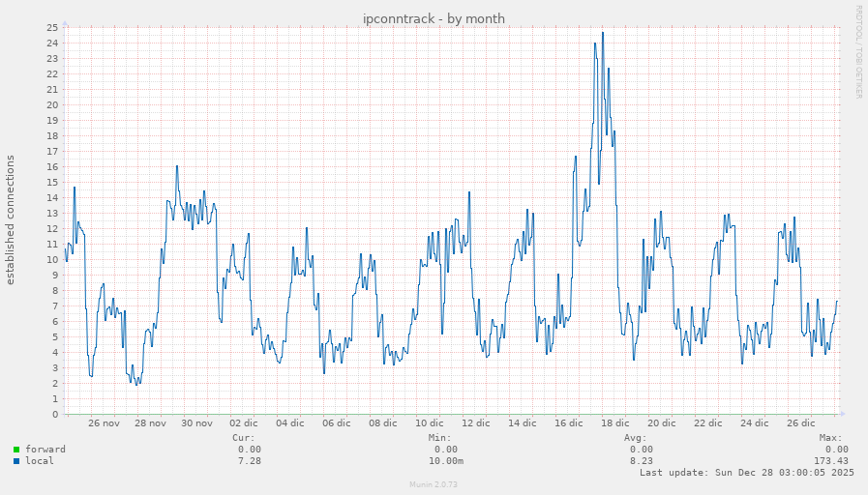This screenshot has height=495, width=868.
Task: Click the "14 dic" x-axis date label
Action: [x=523, y=423]
